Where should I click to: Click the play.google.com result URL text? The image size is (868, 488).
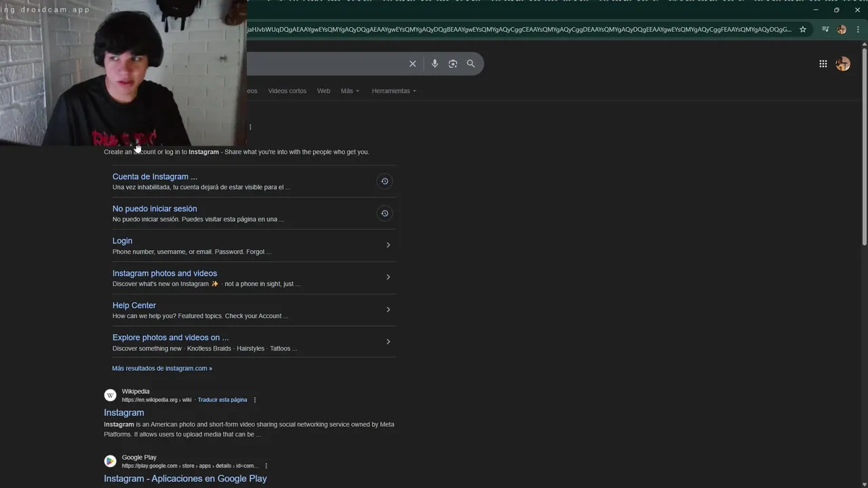[x=190, y=466]
